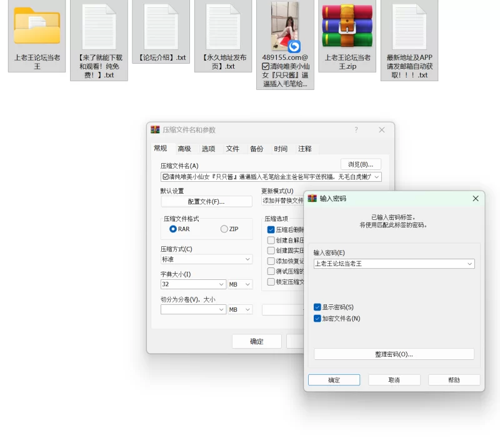Click WinRAR icon in 输入密码 title bar
Screen dimensions: 500x448
coord(312,198)
